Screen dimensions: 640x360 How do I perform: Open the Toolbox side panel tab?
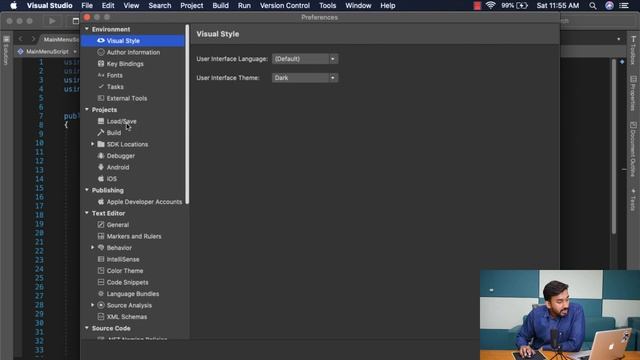(633, 51)
